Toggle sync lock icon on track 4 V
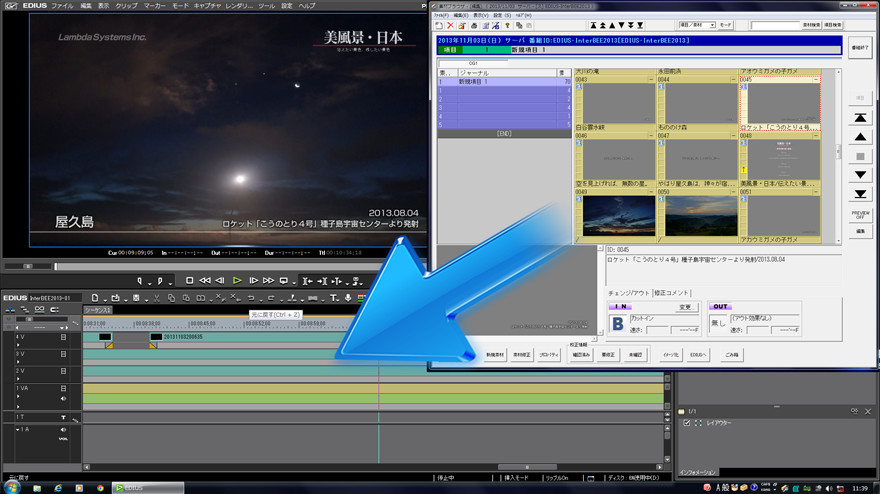 [63, 337]
